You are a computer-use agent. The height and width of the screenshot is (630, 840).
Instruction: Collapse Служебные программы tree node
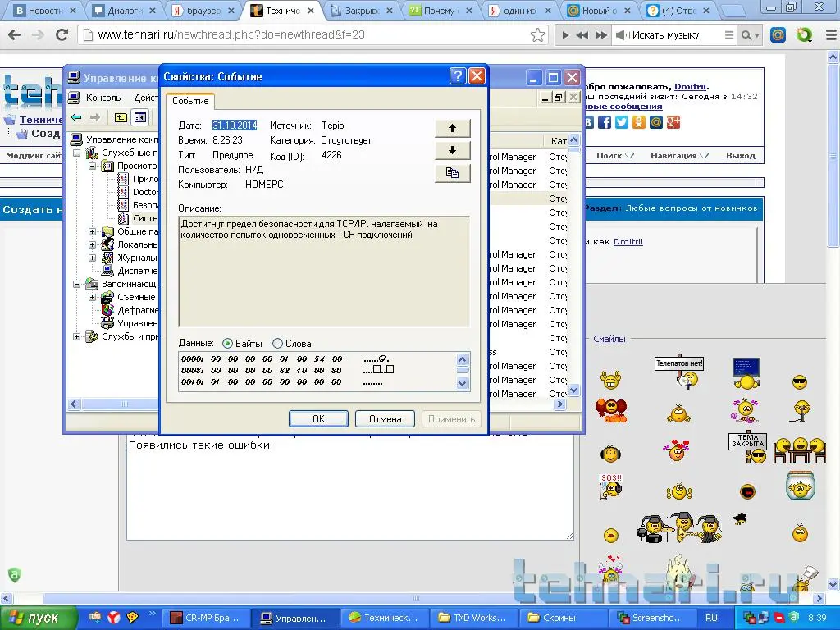(76, 153)
